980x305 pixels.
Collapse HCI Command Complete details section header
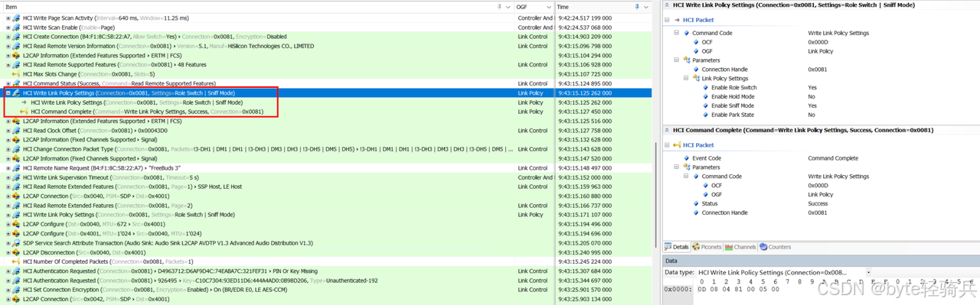[668, 130]
